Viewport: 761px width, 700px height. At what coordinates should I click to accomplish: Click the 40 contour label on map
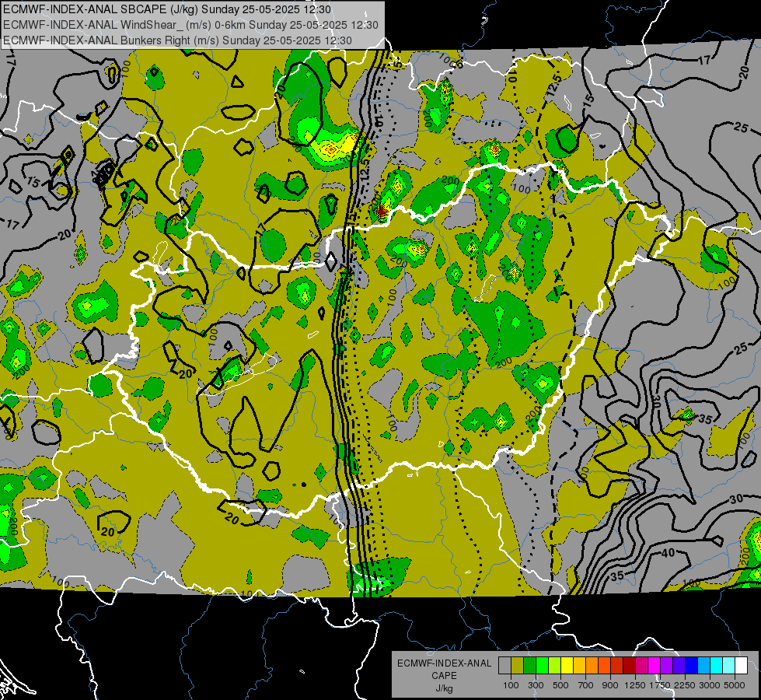668,553
